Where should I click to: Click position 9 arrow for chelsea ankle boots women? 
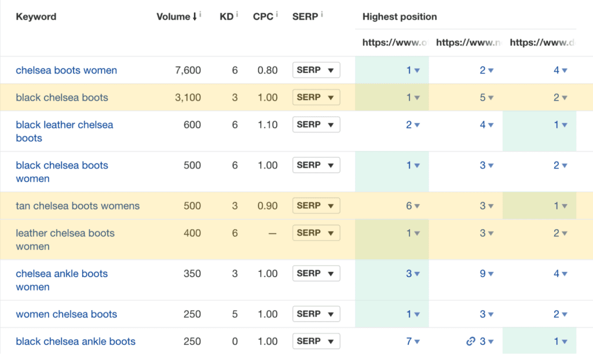[491, 274]
